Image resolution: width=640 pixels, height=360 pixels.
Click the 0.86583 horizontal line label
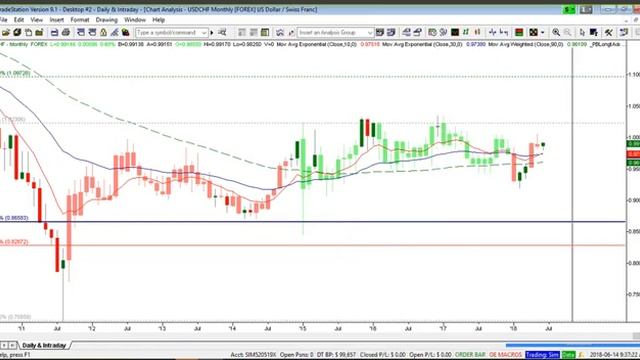14,218
